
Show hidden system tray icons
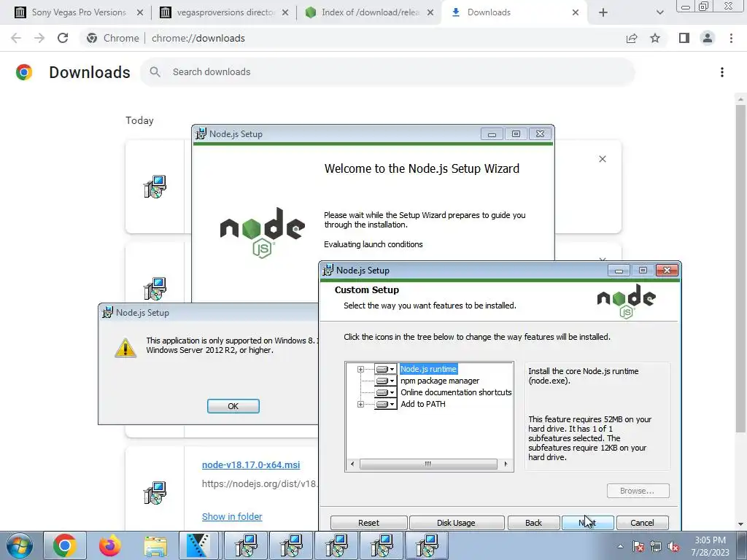pos(620,546)
